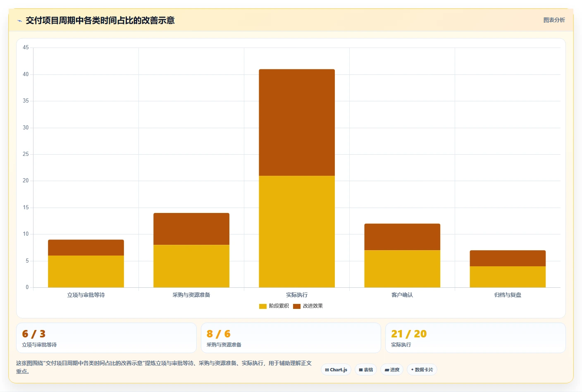
Task: Click the 21 / 20 value in the data card
Action: click(409, 334)
